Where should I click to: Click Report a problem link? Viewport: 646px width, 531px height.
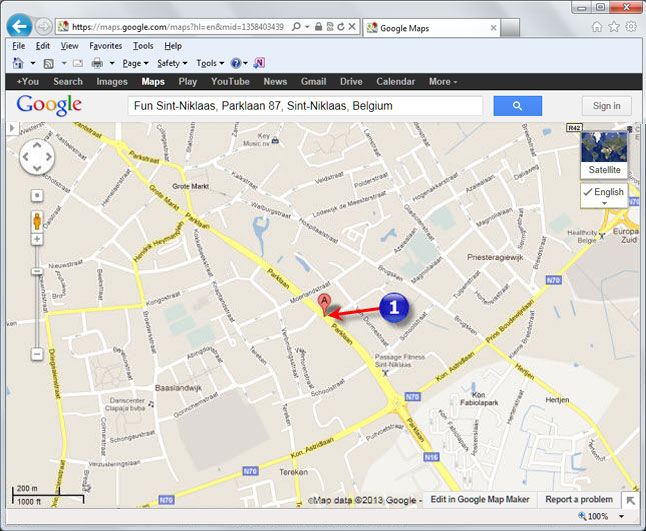pos(579,499)
